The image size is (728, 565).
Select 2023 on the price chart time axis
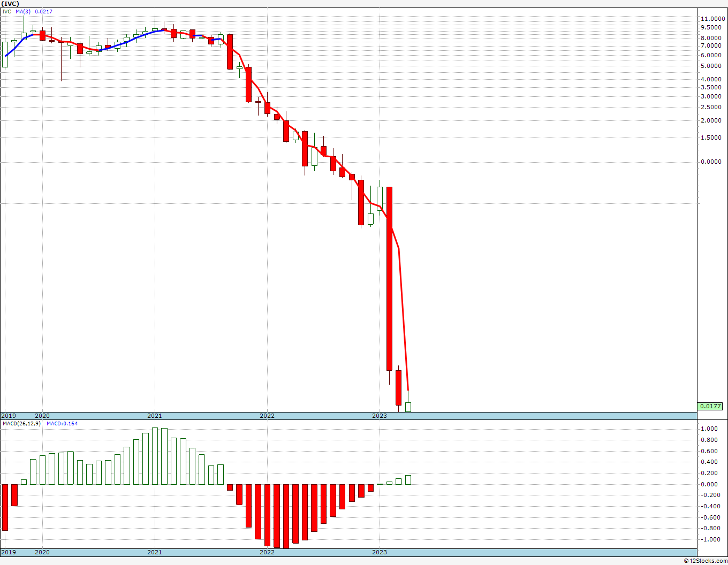click(379, 416)
